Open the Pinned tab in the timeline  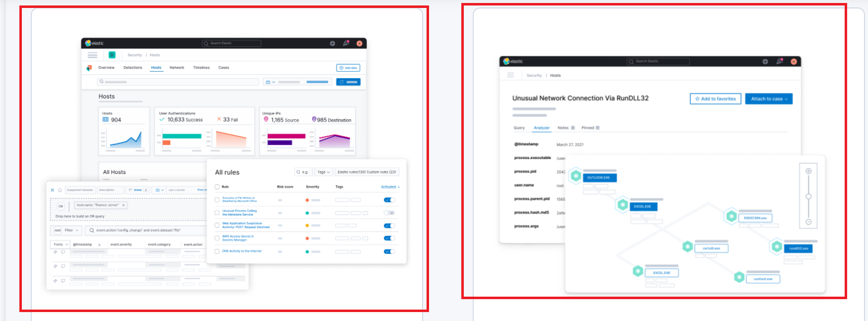(590, 128)
